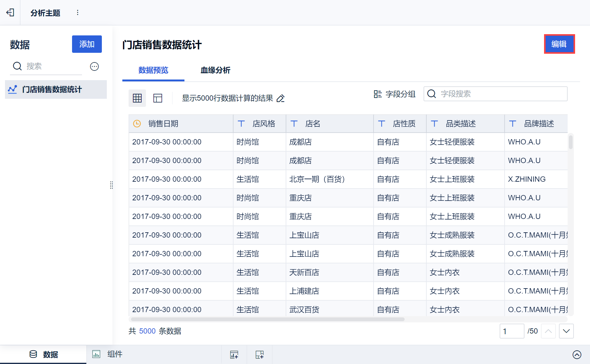Viewport: 590px width, 364px height.
Task: Open the 组件 bottom tab
Action: [107, 354]
